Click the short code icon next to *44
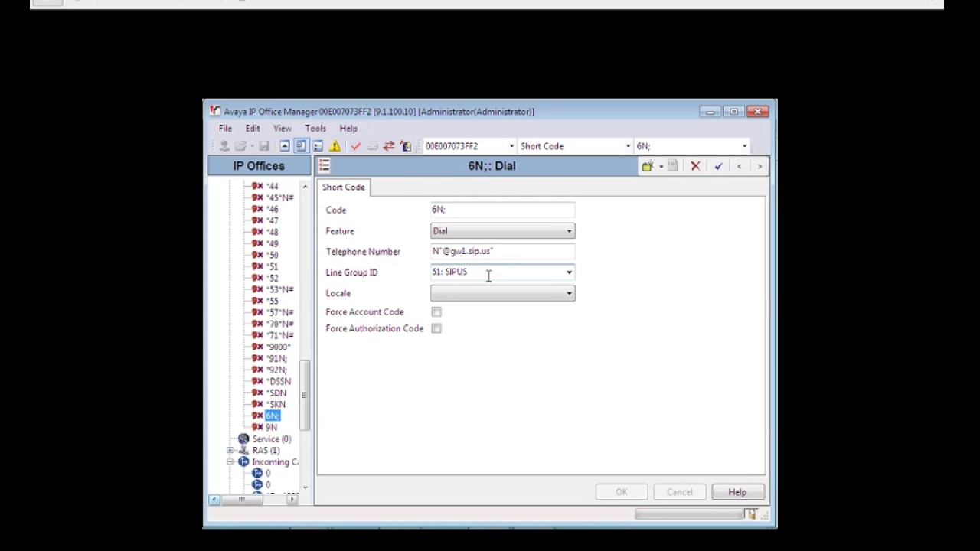This screenshot has height=551, width=980. pyautogui.click(x=257, y=186)
